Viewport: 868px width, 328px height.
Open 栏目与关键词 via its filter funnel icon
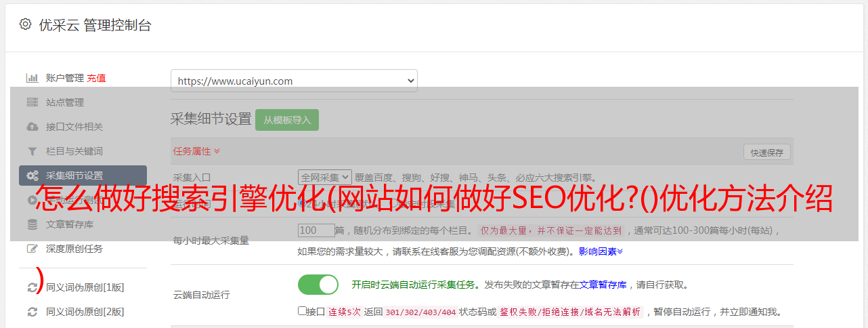tap(32, 151)
